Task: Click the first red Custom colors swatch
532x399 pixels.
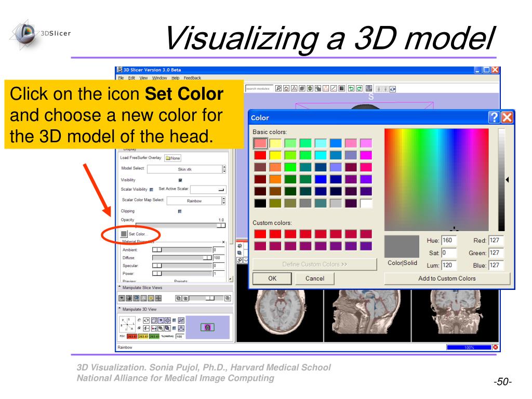Action: (x=260, y=234)
